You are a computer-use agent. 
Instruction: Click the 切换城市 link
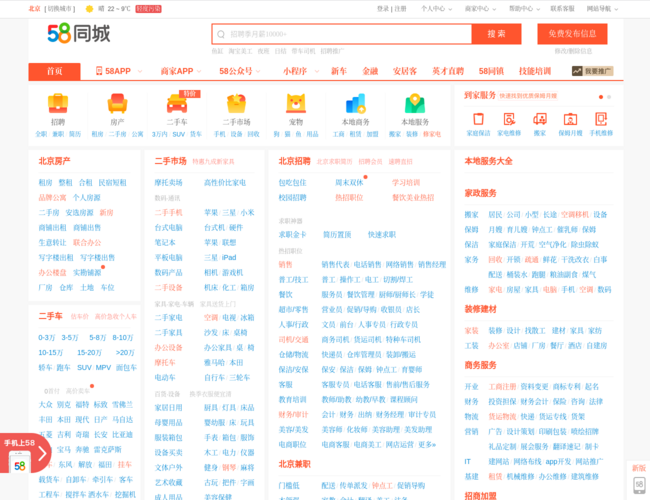click(60, 9)
